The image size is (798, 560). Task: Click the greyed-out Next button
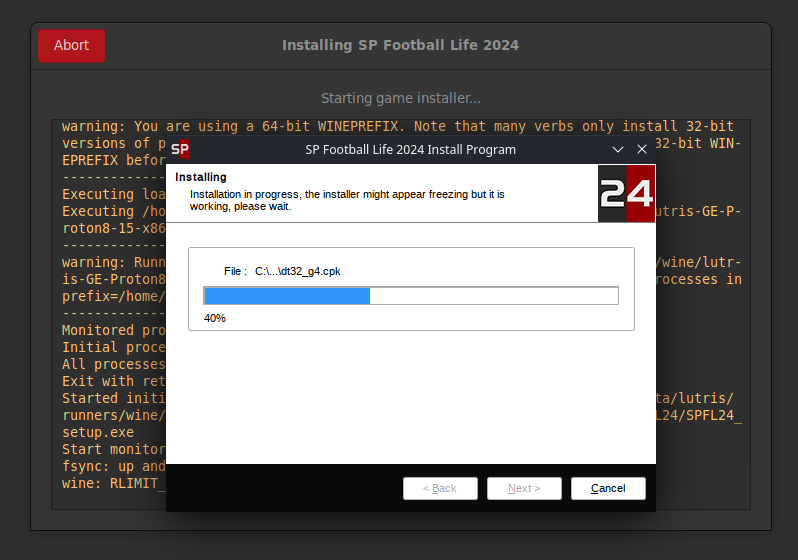point(524,488)
